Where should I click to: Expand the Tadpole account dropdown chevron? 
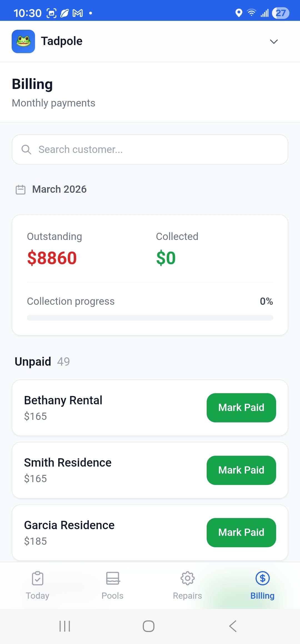click(274, 42)
